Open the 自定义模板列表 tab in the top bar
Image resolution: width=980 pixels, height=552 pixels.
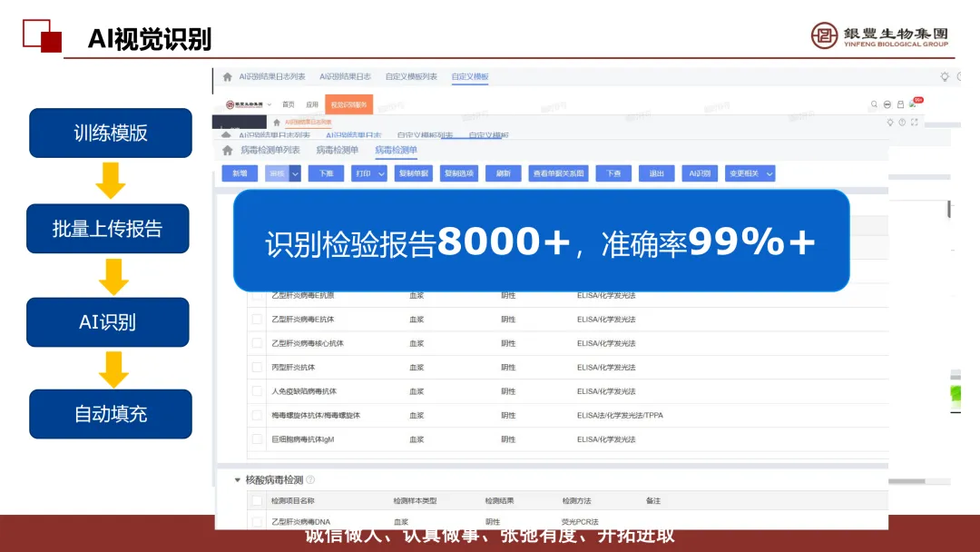411,77
